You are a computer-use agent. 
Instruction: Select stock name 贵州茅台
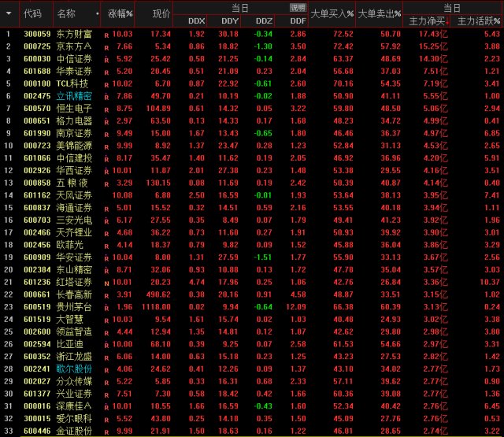point(74,307)
